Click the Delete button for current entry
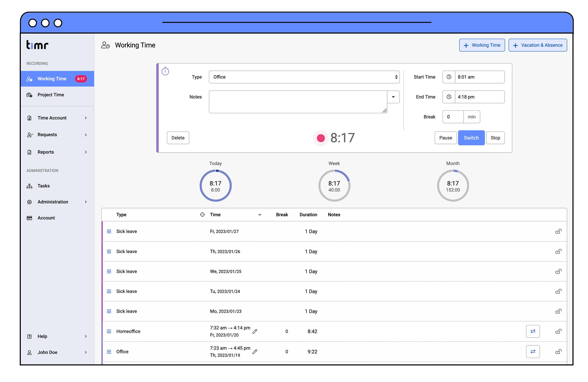Screen dimensions: 588x382 coord(178,137)
